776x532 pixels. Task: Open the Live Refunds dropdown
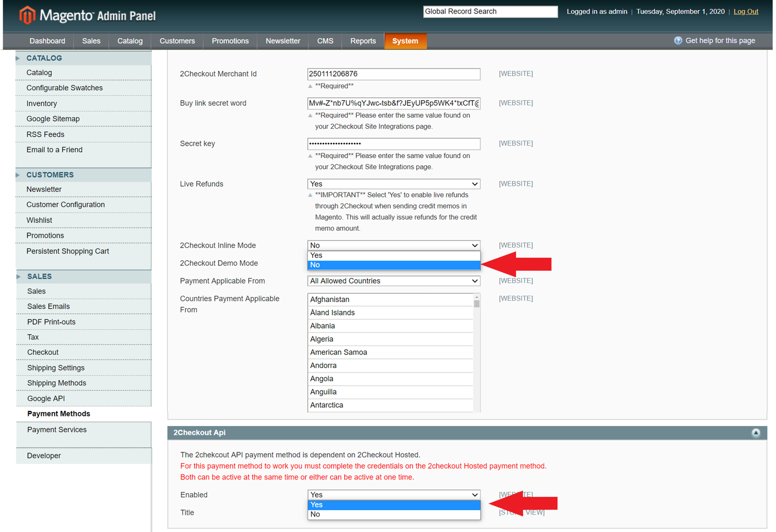tap(394, 184)
